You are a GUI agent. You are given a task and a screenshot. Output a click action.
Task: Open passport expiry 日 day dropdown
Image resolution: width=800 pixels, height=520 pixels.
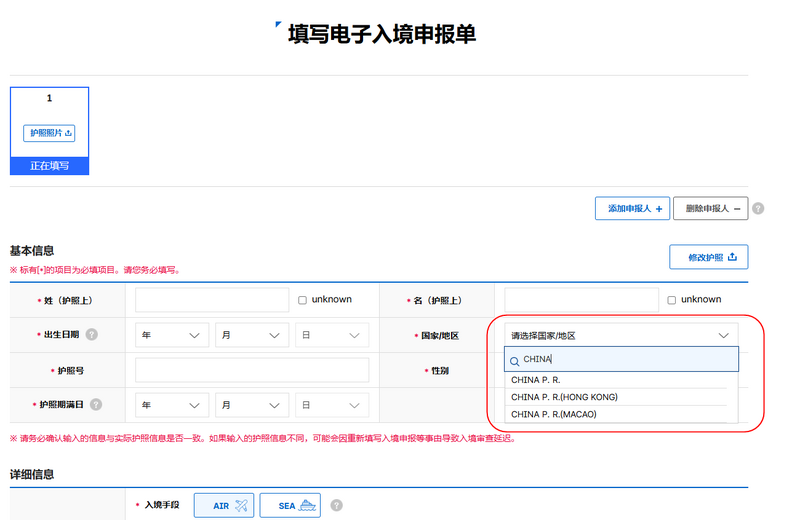click(x=332, y=405)
